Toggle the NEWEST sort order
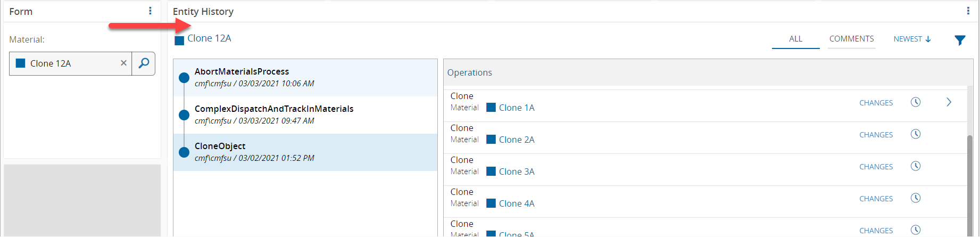Screen dimensions: 980x237 912,39
